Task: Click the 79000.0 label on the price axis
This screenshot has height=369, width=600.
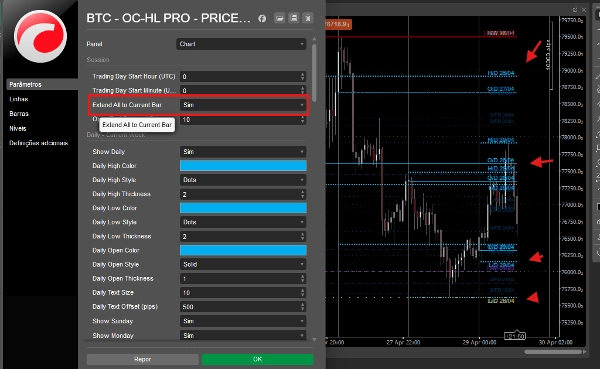Action: (x=572, y=71)
